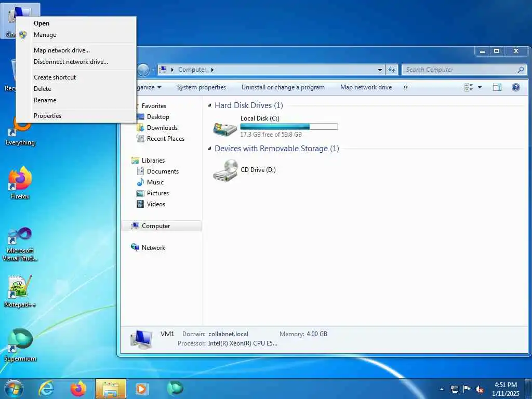Image resolution: width=532 pixels, height=399 pixels.
Task: Select Delete in the context menu
Action: pyautogui.click(x=76, y=88)
